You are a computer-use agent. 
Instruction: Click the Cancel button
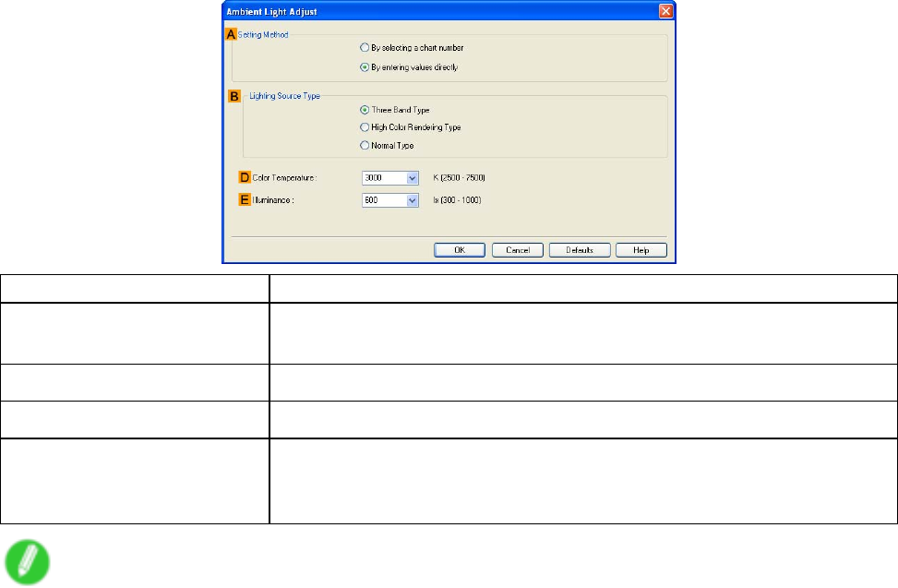point(518,250)
